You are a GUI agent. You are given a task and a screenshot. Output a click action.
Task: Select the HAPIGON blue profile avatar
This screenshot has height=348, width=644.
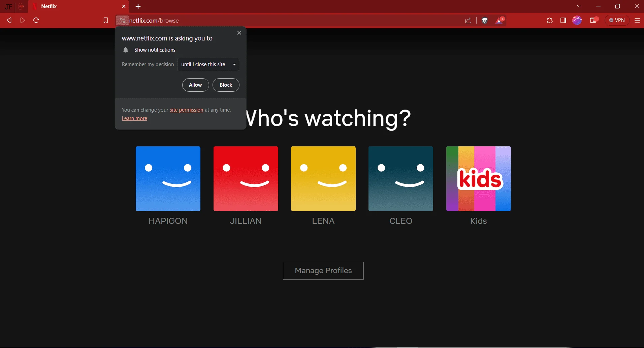click(168, 179)
